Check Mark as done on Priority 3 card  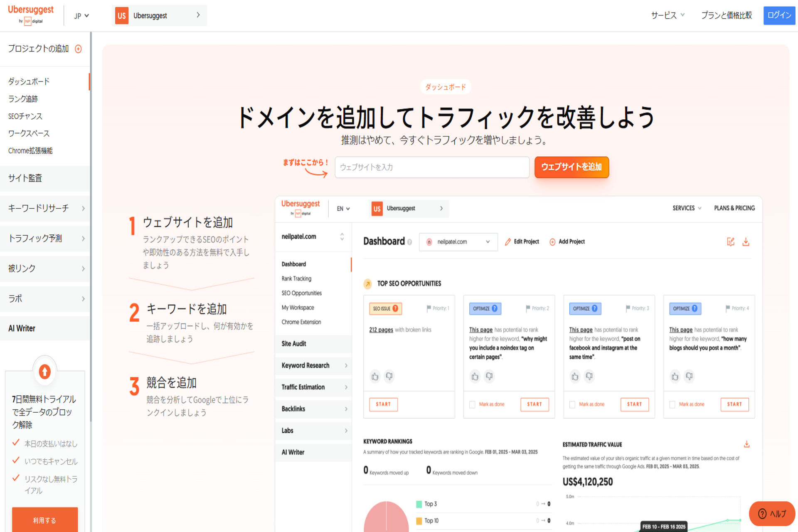point(572,404)
